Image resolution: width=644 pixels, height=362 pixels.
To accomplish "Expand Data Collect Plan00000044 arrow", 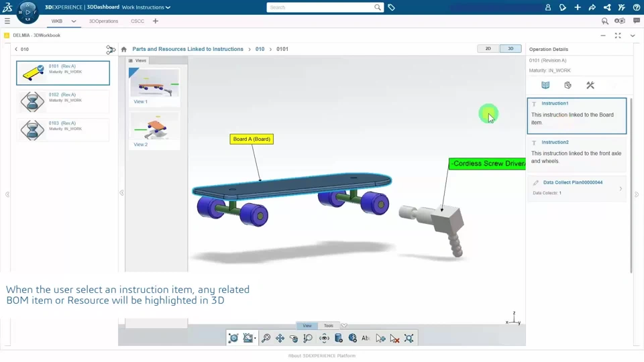I will click(621, 189).
